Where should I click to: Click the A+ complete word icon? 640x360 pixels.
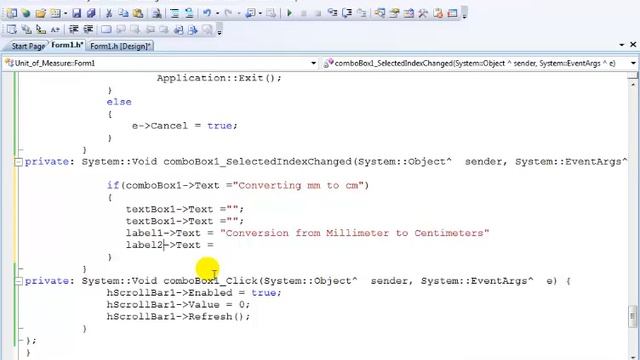coord(55,29)
